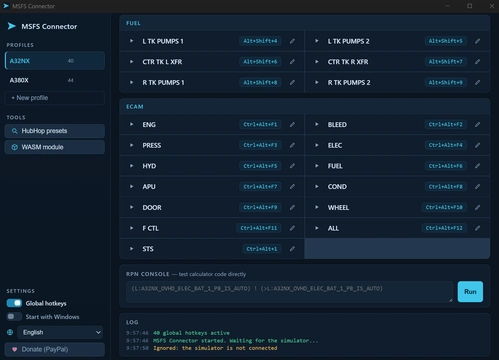Click the Ctrl+Alt+F12 hotkey badge
The width and height of the screenshot is (499, 360).
coord(444,228)
